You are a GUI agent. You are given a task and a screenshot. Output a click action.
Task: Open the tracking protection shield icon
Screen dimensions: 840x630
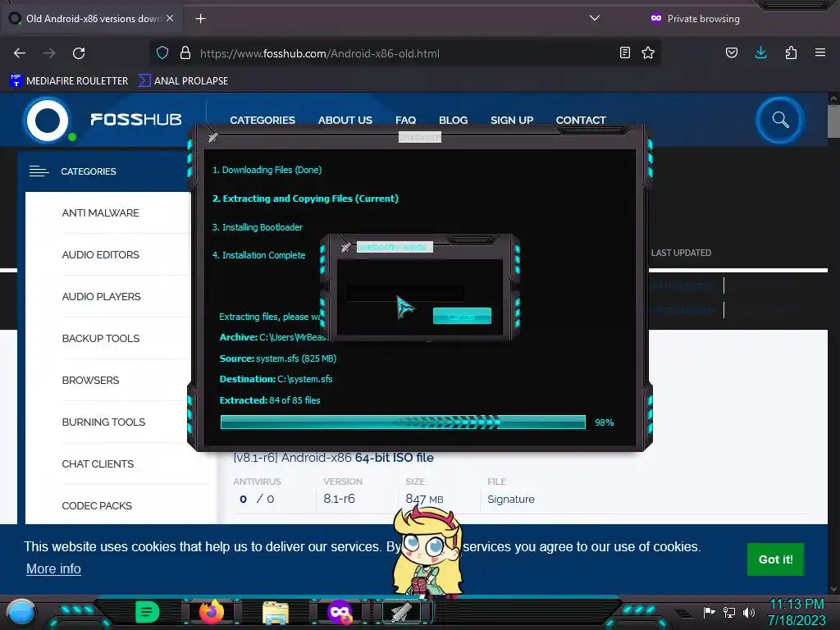point(162,53)
